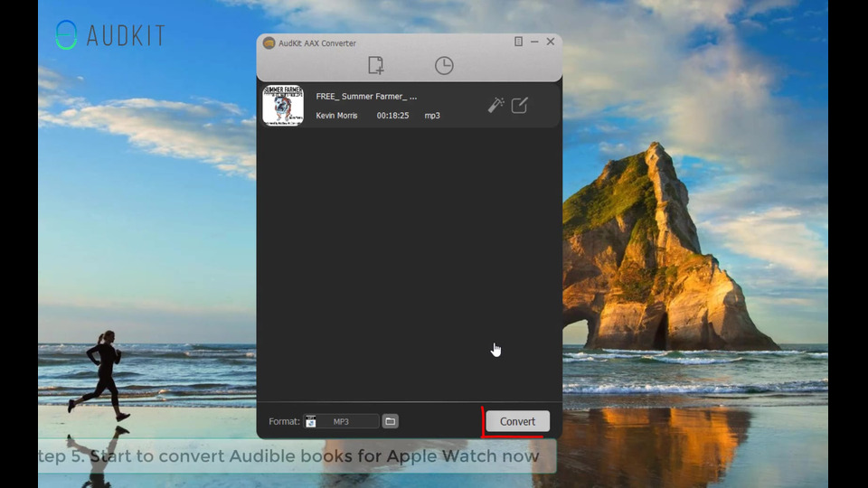
Task: Click the 'FREE_ Summer Farmer_ ...' title
Action: click(366, 97)
